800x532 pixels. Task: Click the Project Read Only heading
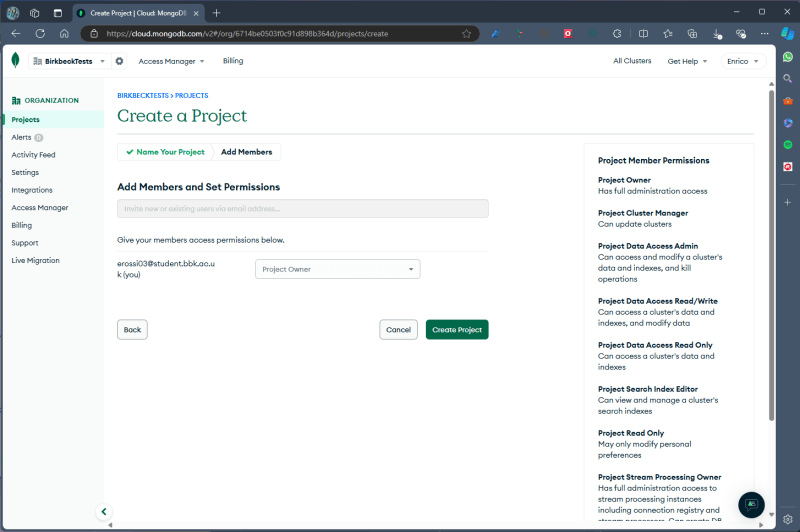(631, 433)
